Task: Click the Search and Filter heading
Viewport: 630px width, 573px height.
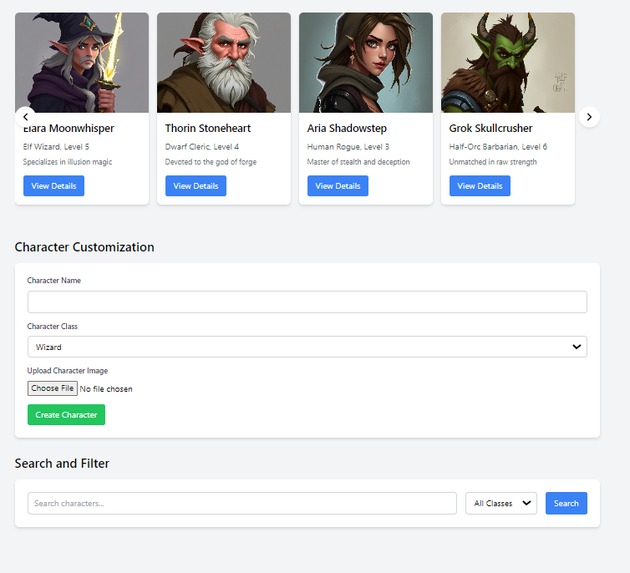Action: pyautogui.click(x=62, y=463)
